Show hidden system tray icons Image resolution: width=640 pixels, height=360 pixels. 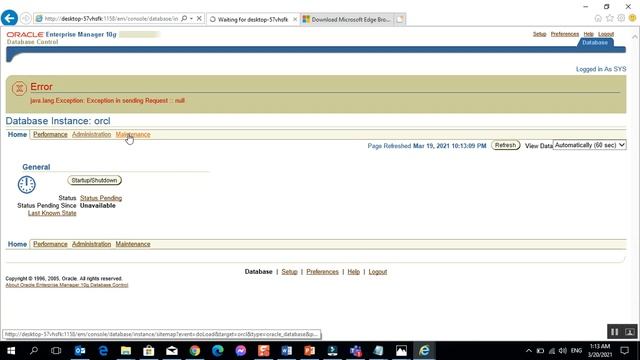click(529, 351)
